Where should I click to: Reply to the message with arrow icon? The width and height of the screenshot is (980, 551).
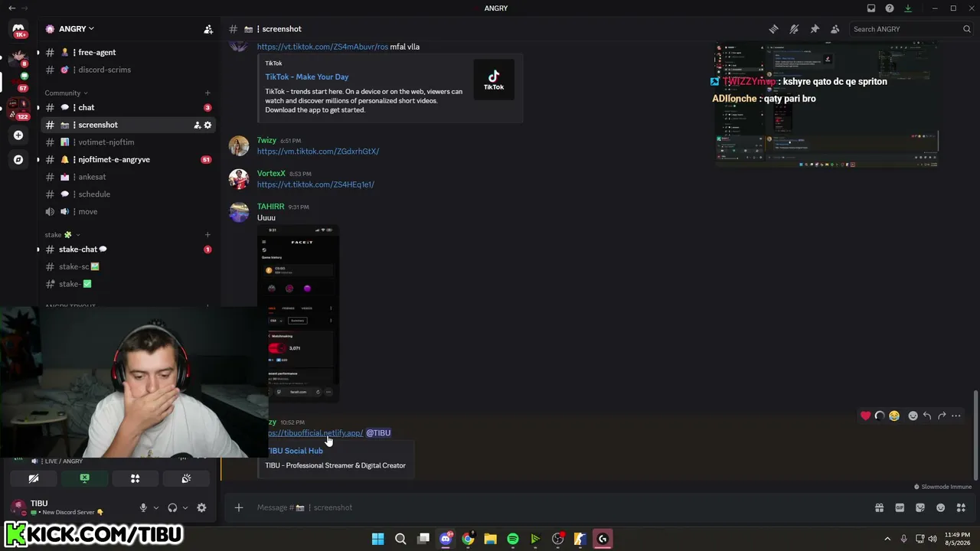tap(927, 416)
